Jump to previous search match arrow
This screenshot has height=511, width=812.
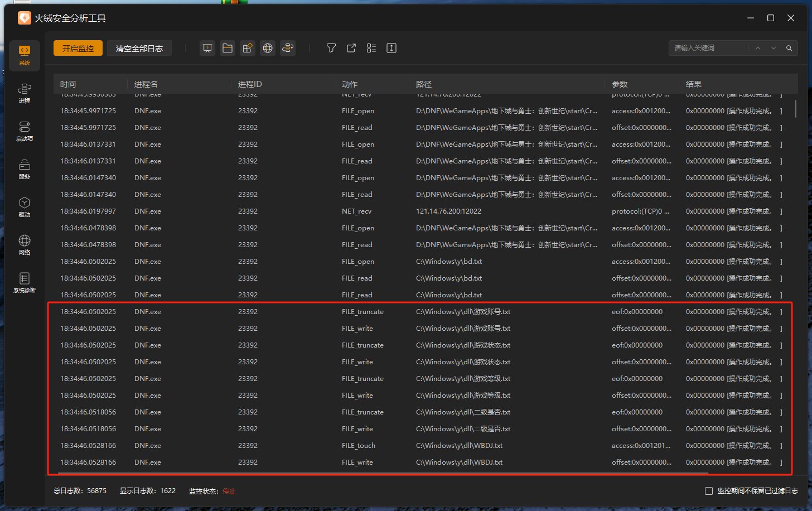[x=758, y=48]
